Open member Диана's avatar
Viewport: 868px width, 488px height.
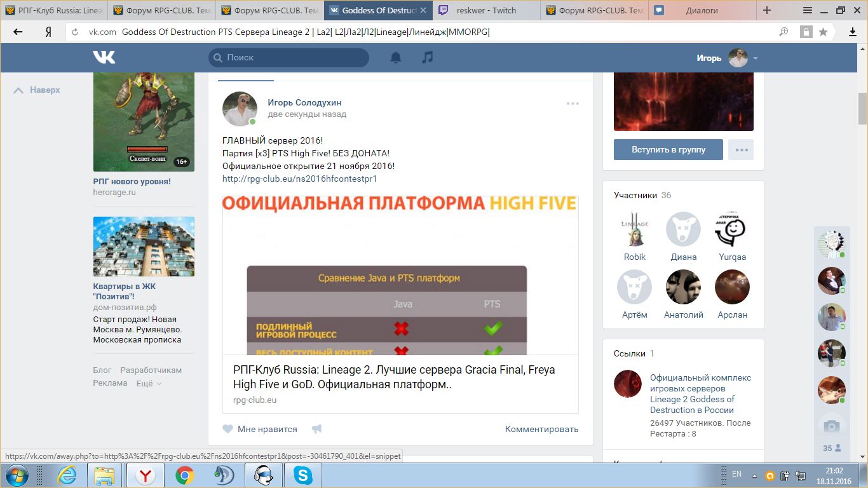click(x=683, y=229)
